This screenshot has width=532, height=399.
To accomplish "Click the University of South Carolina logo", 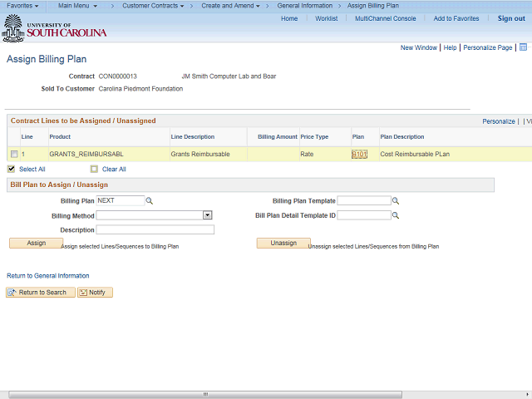I will click(54, 29).
